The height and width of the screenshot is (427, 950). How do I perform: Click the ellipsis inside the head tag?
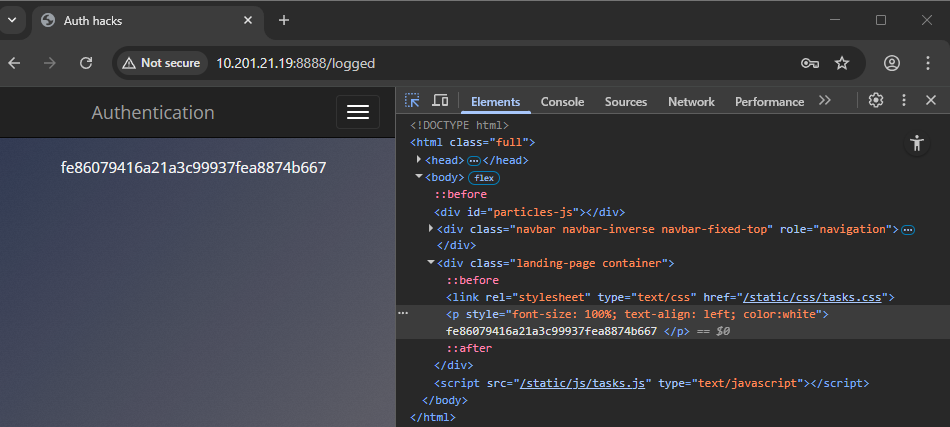pos(474,161)
